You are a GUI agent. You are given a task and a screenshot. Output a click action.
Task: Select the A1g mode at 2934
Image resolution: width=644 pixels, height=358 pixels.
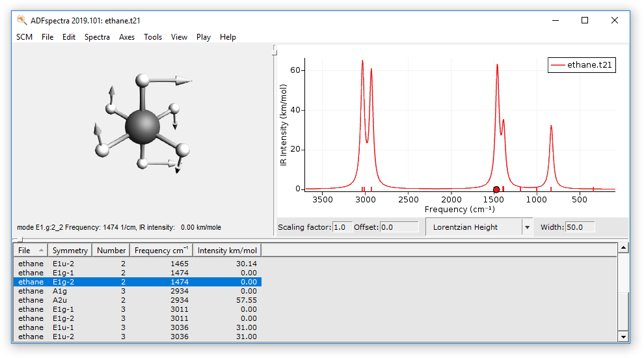click(x=138, y=290)
